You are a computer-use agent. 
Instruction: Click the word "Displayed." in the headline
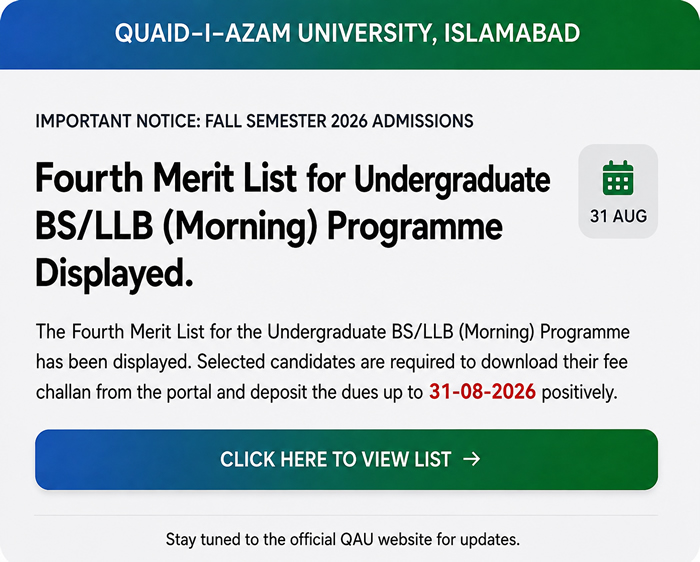coord(114,273)
